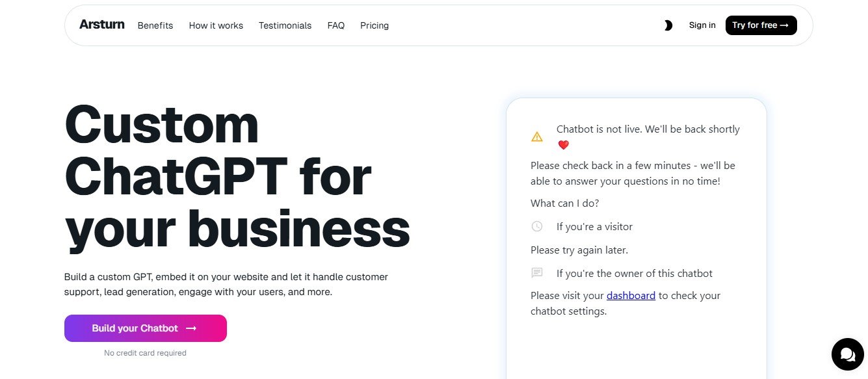Click the Chatbot is not live message

point(648,129)
